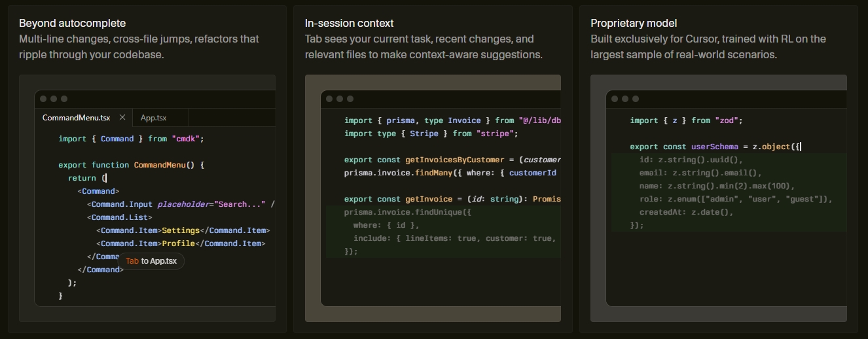Viewport: 868px width, 339px height.
Task: Close the CommandMenu.tsx tab with X icon
Action: pos(122,118)
